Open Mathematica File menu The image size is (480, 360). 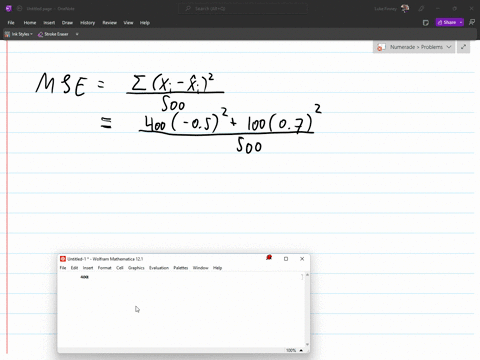click(63, 268)
